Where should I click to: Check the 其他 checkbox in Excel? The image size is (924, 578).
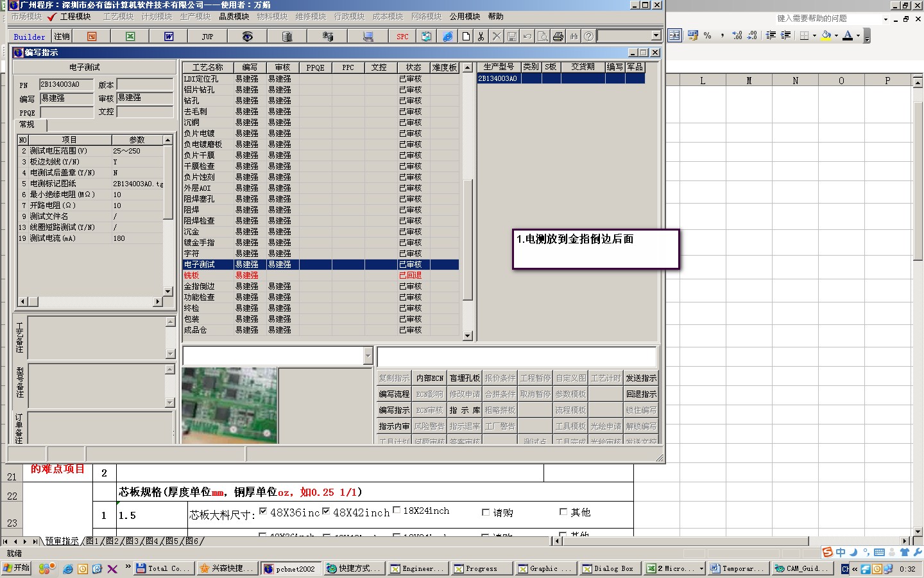pos(563,512)
